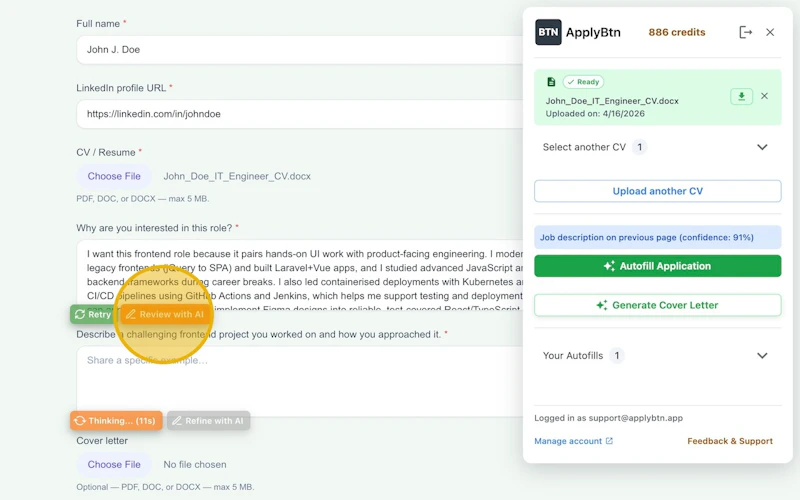Choose File for CV / Resume
Screen dimensions: 800x500
[114, 176]
